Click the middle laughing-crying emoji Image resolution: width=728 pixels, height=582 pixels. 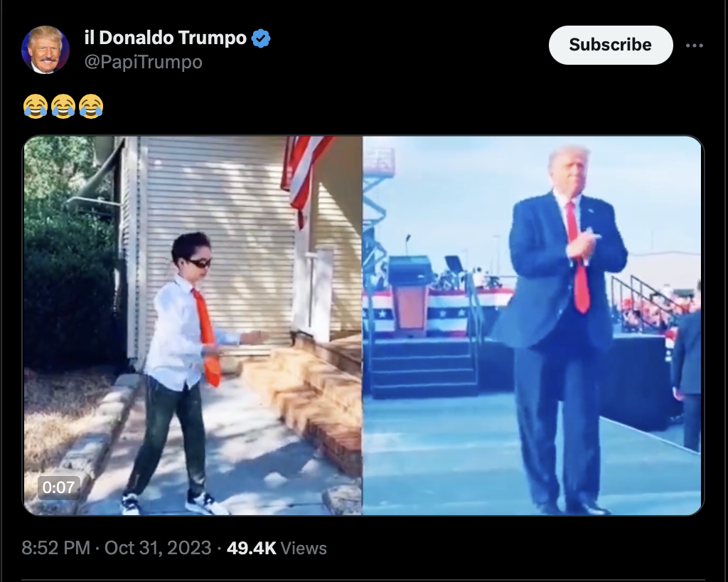click(63, 106)
